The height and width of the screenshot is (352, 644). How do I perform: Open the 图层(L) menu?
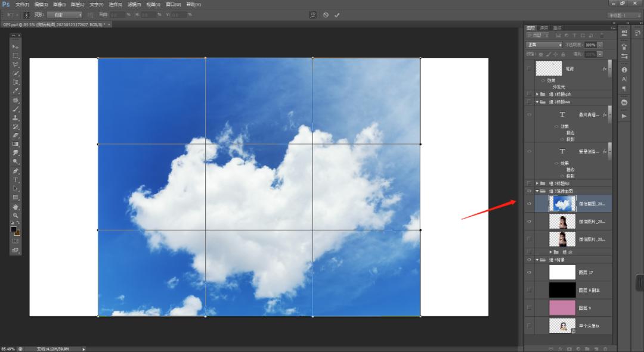click(78, 5)
